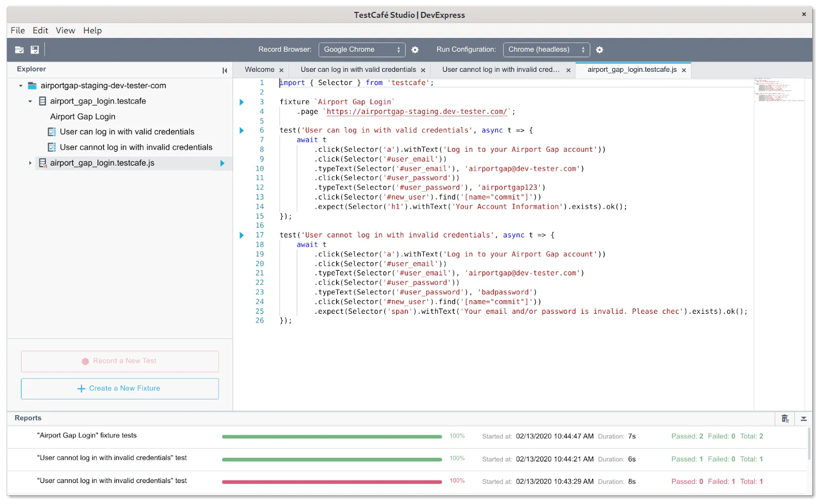The width and height of the screenshot is (821, 504).
Task: Click the valid credentials test icon in Explorer
Action: click(52, 132)
